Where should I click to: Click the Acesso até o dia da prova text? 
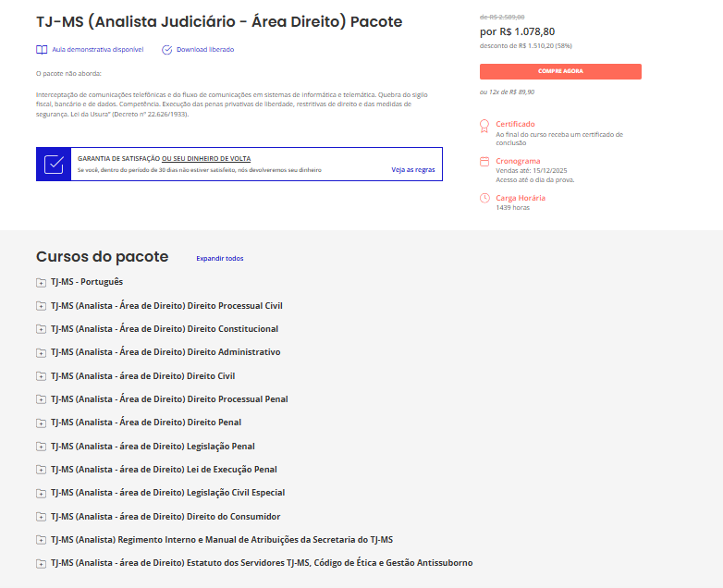[535, 180]
